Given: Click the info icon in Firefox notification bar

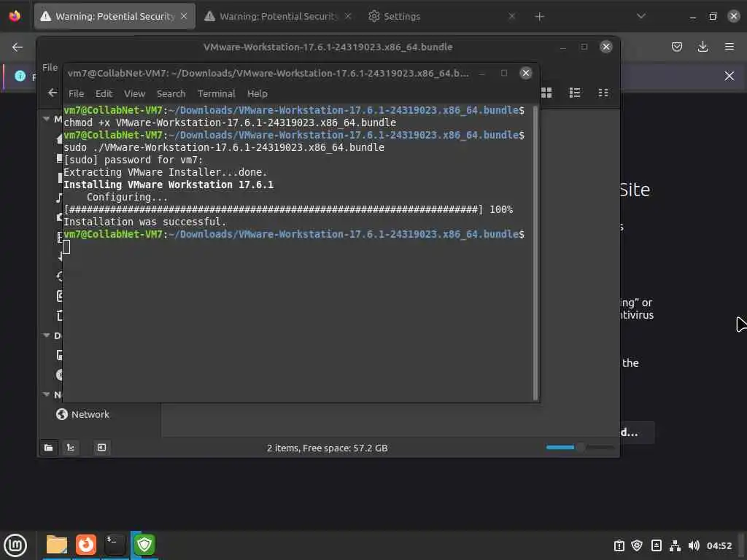Looking at the screenshot, I should (20, 76).
